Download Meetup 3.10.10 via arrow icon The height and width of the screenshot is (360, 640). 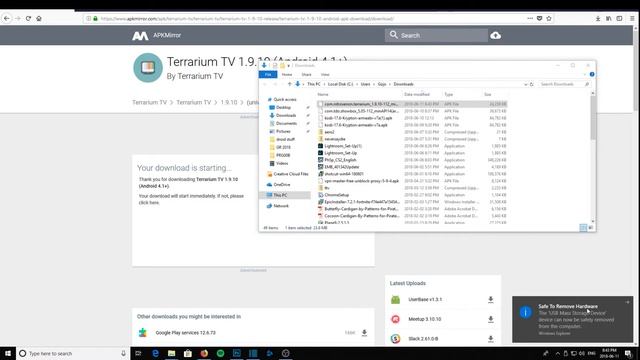491,319
